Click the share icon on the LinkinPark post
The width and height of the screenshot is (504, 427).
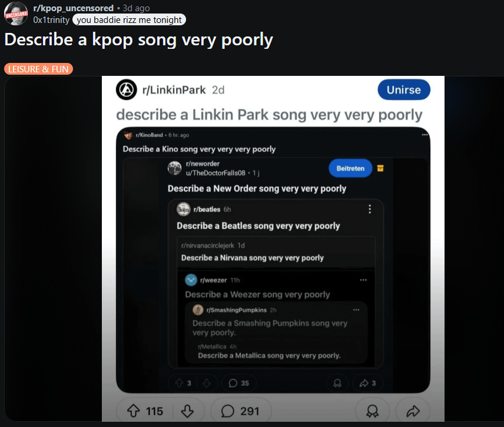click(412, 411)
